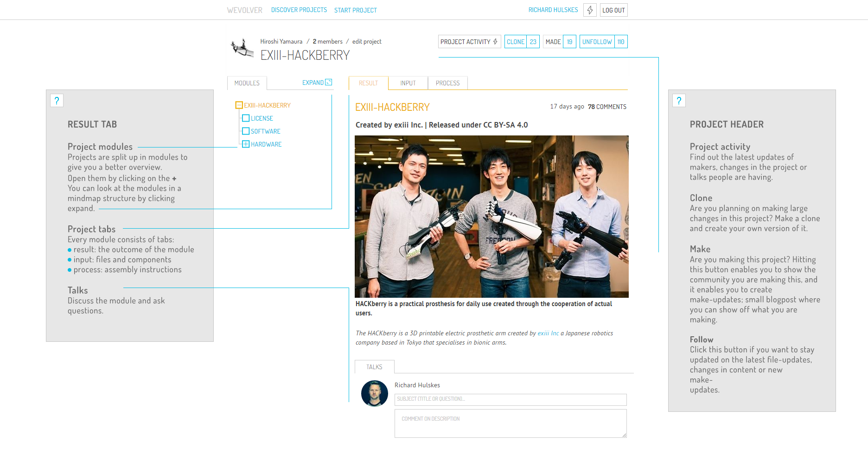This screenshot has width=868, height=455.
Task: Focus the Subject title or question field
Action: point(511,399)
